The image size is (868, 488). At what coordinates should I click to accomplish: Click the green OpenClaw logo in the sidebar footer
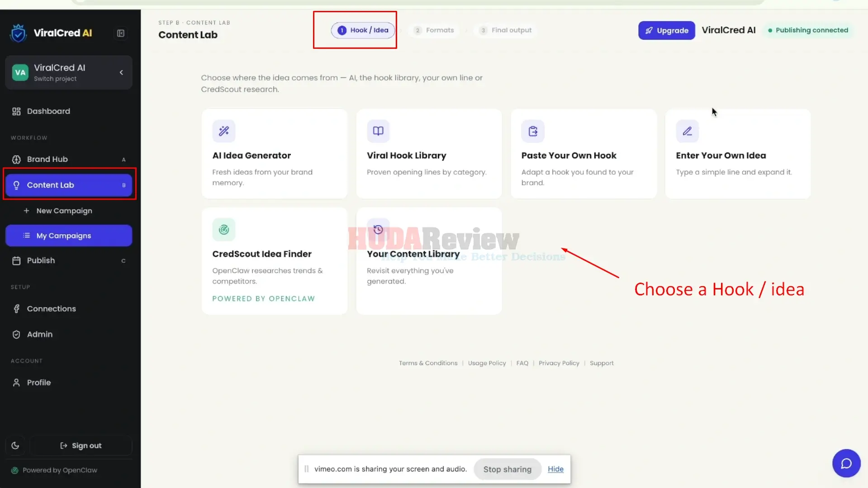point(14,470)
